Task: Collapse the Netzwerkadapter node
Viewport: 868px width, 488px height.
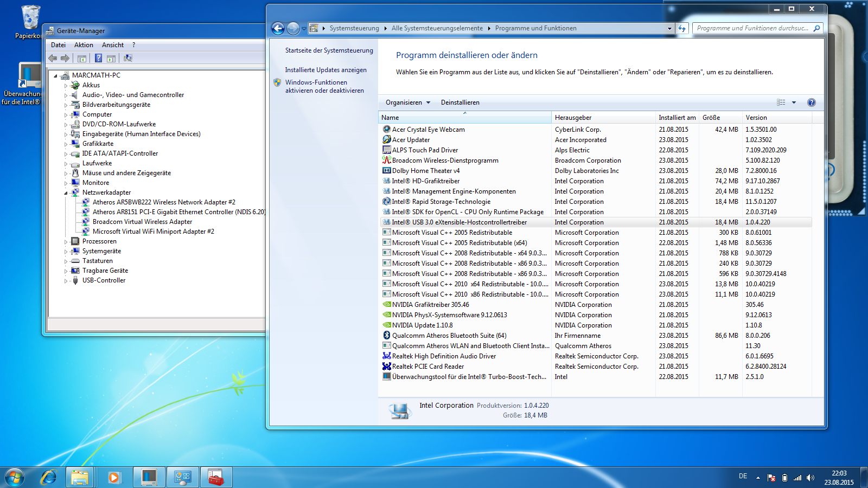Action: [66, 193]
